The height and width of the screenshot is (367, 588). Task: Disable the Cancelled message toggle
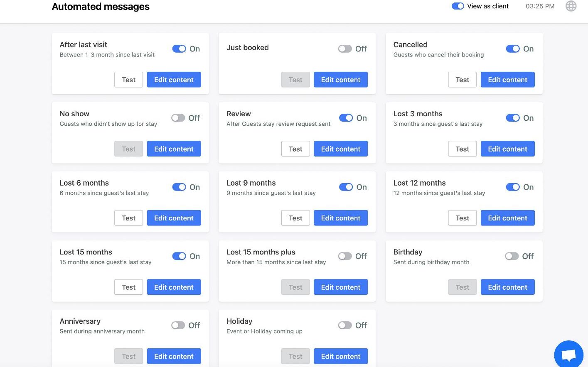513,49
